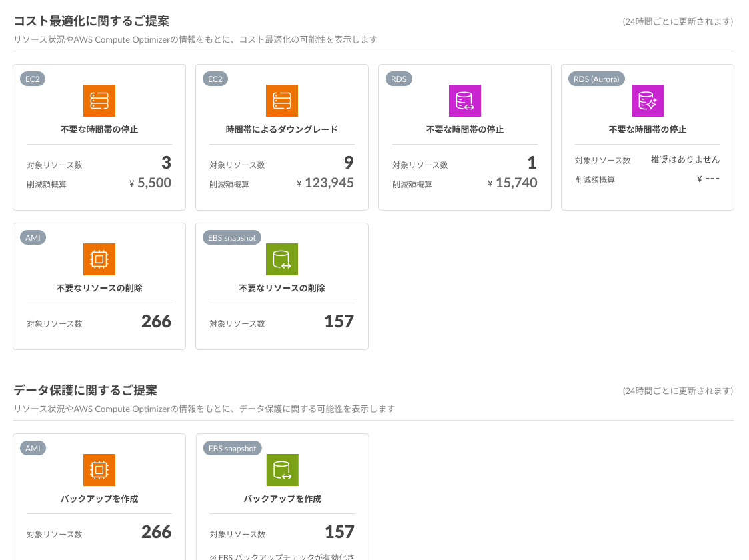Click 推奨はありません text in the Aurora card
This screenshot has width=749, height=560.
coord(685,159)
